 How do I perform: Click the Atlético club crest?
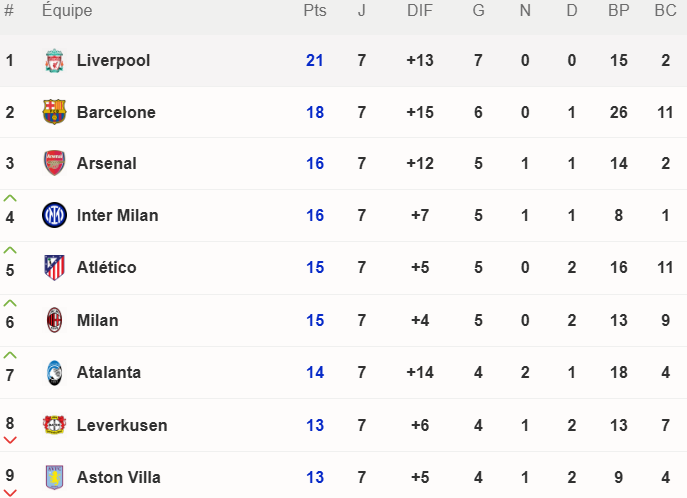click(x=54, y=268)
